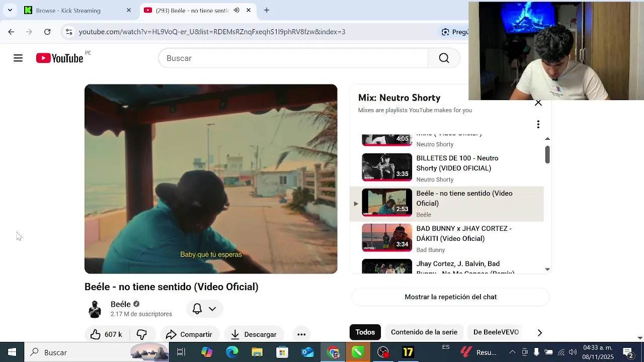Open the BILLETES DE 100 thumbnail
Image resolution: width=644 pixels, height=362 pixels.
click(x=387, y=167)
